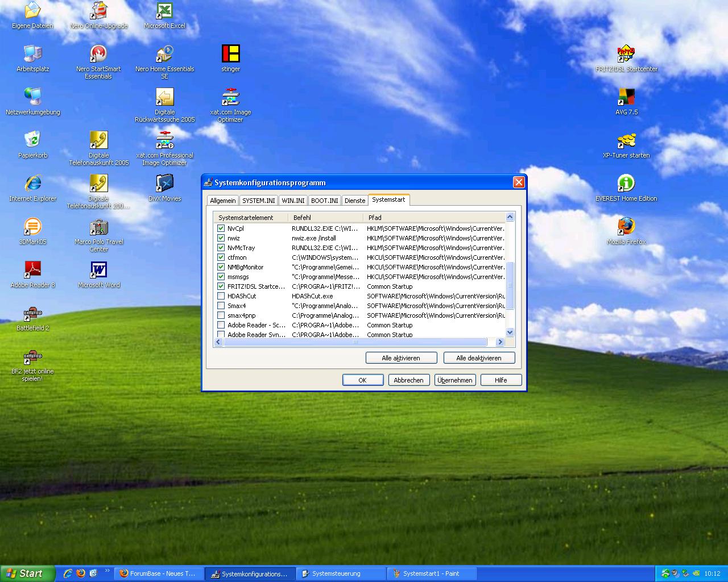Open the WIN.INI tab

pyautogui.click(x=293, y=201)
